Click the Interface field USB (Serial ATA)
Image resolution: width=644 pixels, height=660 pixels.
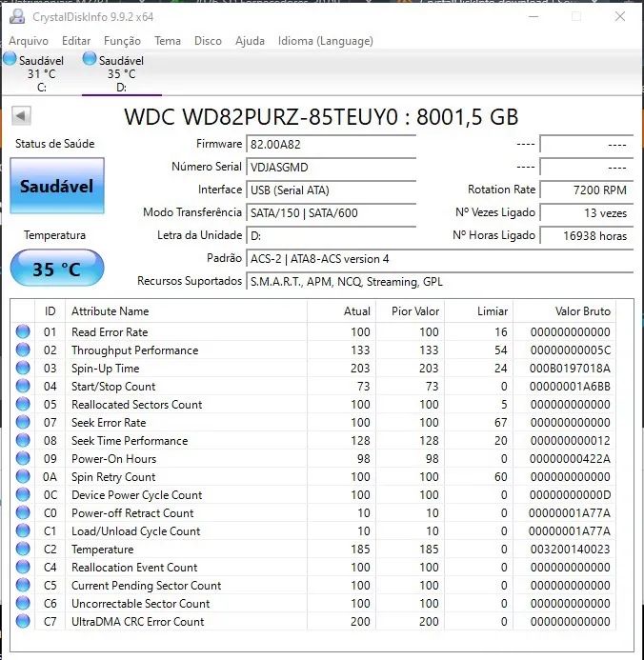click(x=332, y=190)
